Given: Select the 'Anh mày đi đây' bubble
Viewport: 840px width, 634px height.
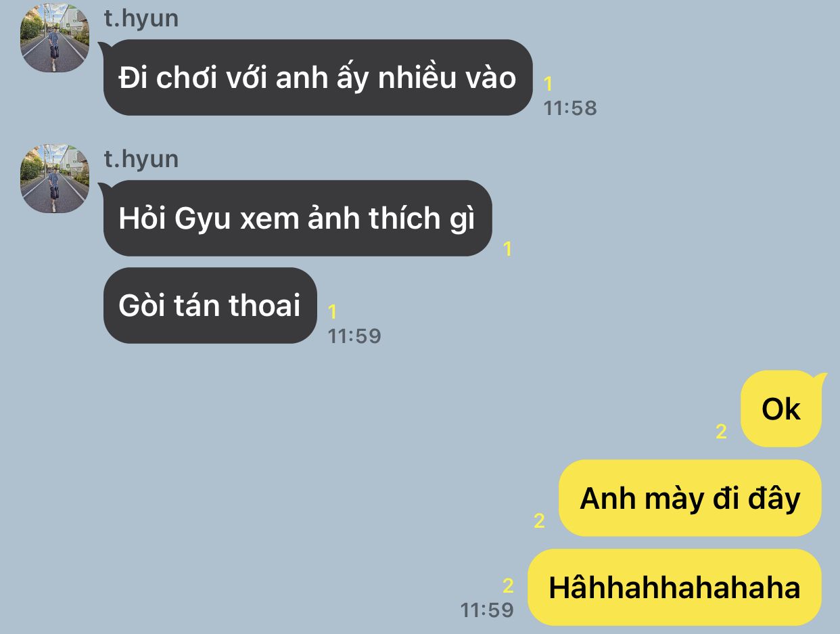Looking at the screenshot, I should (690, 498).
